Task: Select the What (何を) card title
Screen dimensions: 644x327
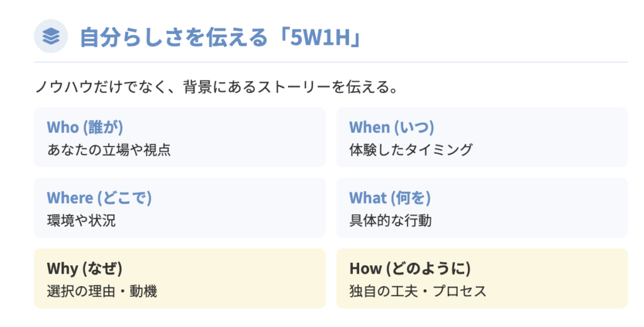Action: click(x=390, y=197)
